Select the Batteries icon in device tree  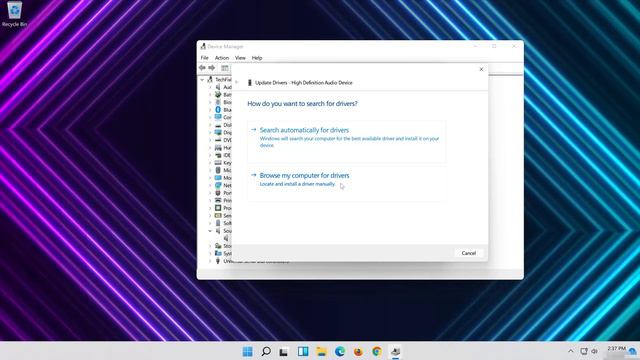(x=218, y=95)
